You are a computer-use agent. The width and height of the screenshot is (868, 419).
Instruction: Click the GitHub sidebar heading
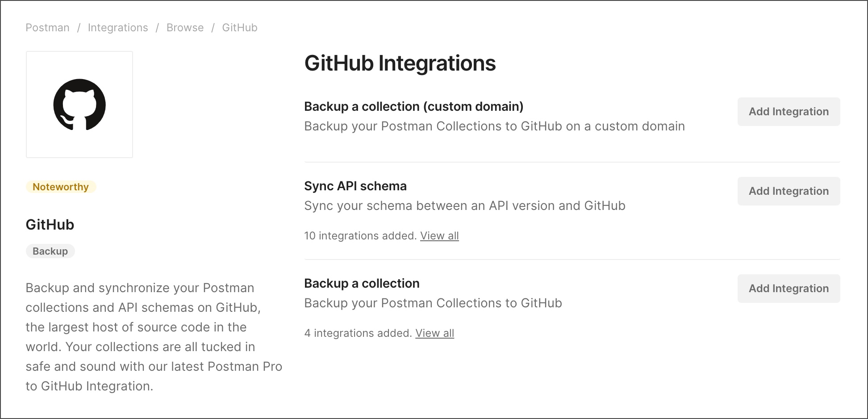[50, 225]
